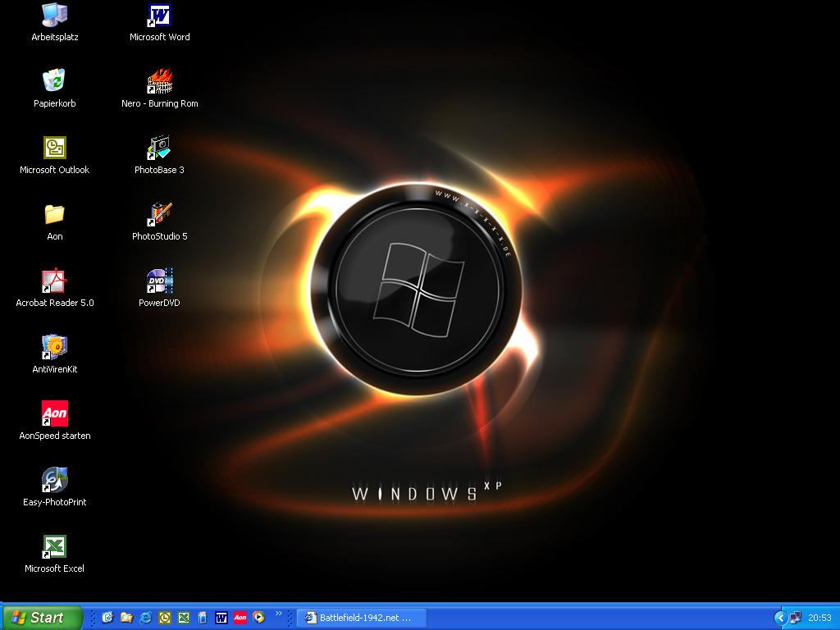The height and width of the screenshot is (630, 840).
Task: Expand hidden Quick Launch items chevron
Action: pyautogui.click(x=279, y=614)
